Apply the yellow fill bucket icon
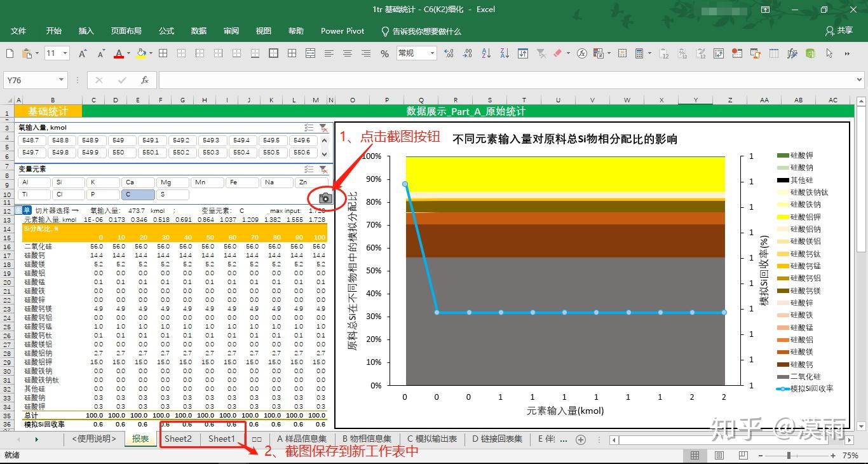Screen dimensions: 868x464 pos(141,53)
